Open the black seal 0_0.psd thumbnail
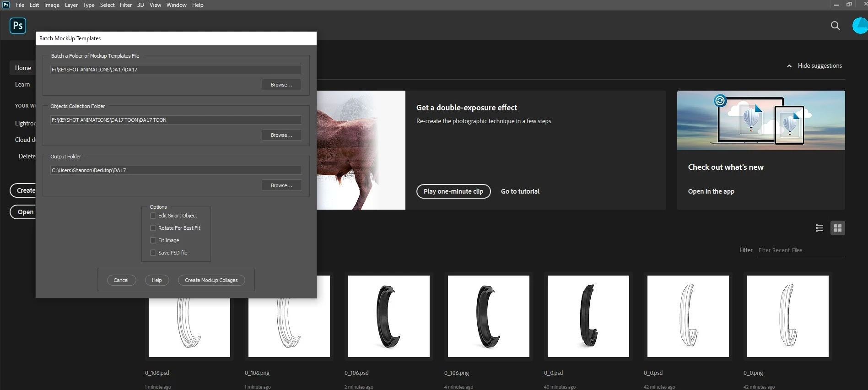 (588, 316)
